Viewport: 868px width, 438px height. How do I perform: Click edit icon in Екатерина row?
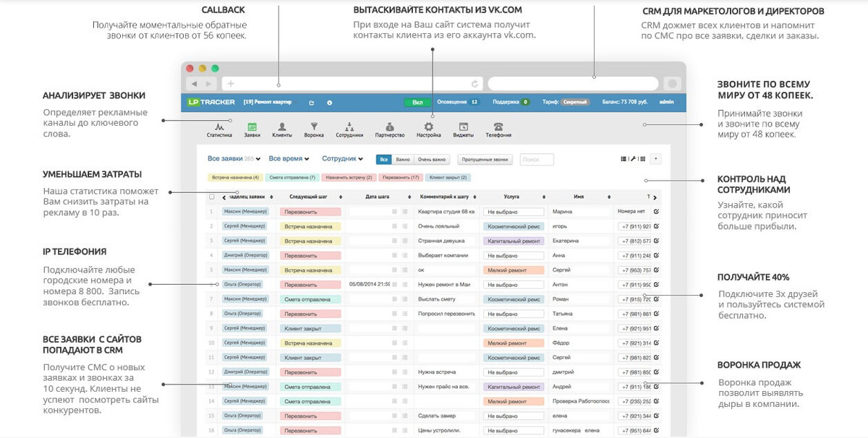click(656, 241)
